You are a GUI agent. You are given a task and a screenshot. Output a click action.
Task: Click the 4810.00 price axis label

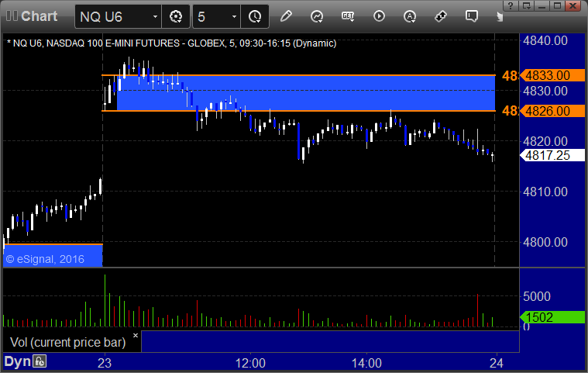tap(545, 192)
